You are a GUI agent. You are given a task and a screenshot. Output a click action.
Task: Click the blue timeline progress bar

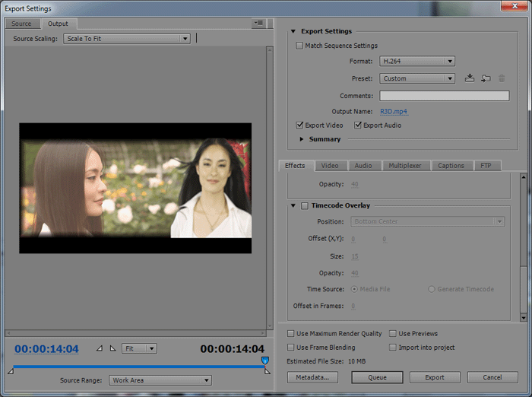[x=138, y=367]
